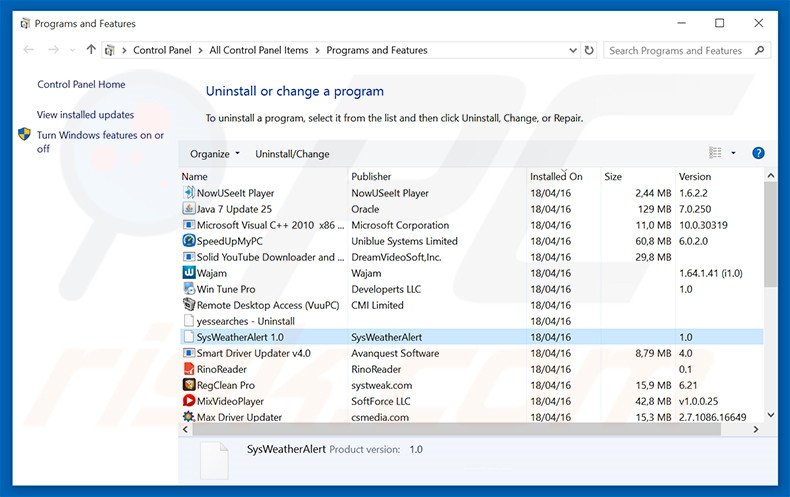Click the change view layout icon
Screen dimensions: 790x497
[x=715, y=153]
